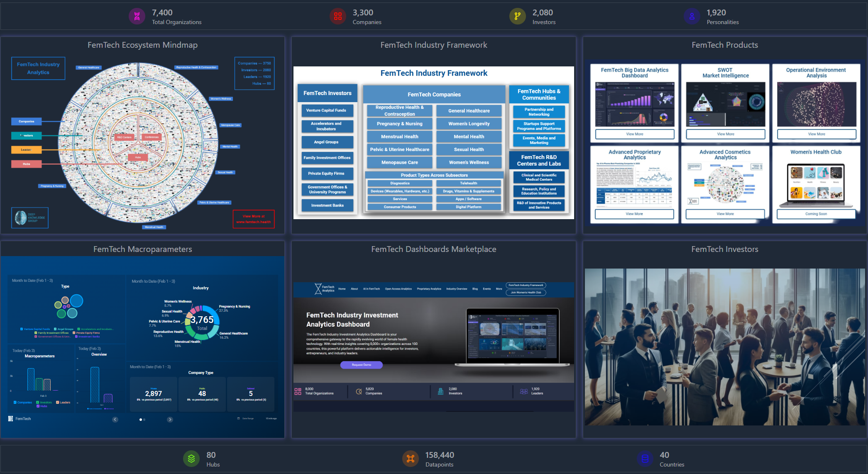
Task: Click the orange Datapoints icon
Action: coord(411,459)
